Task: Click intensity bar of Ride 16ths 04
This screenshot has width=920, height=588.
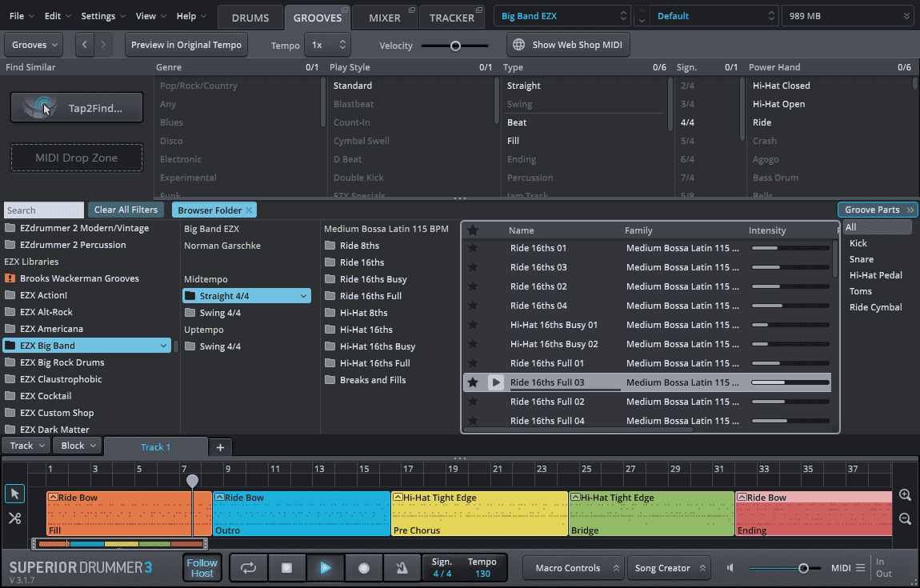Action: pyautogui.click(x=790, y=306)
